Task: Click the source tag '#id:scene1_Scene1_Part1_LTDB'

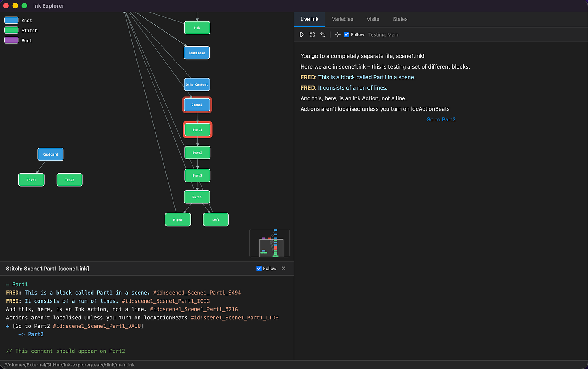Action: (x=235, y=318)
